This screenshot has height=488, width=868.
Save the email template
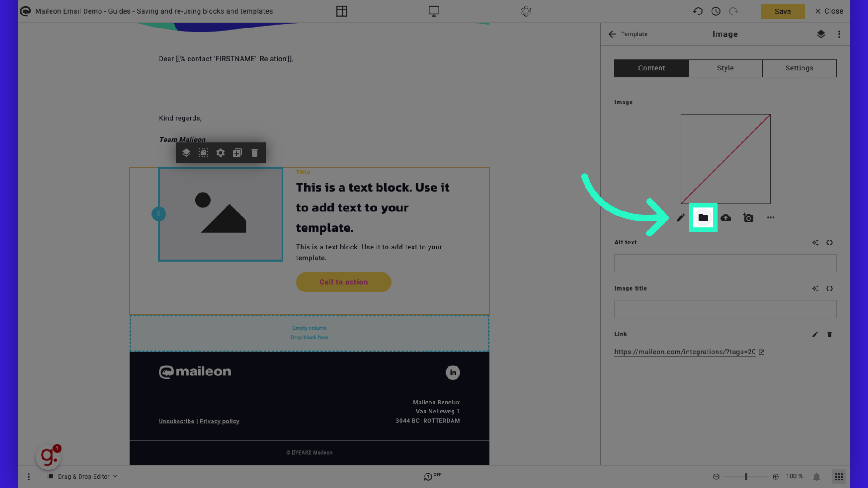click(x=783, y=11)
